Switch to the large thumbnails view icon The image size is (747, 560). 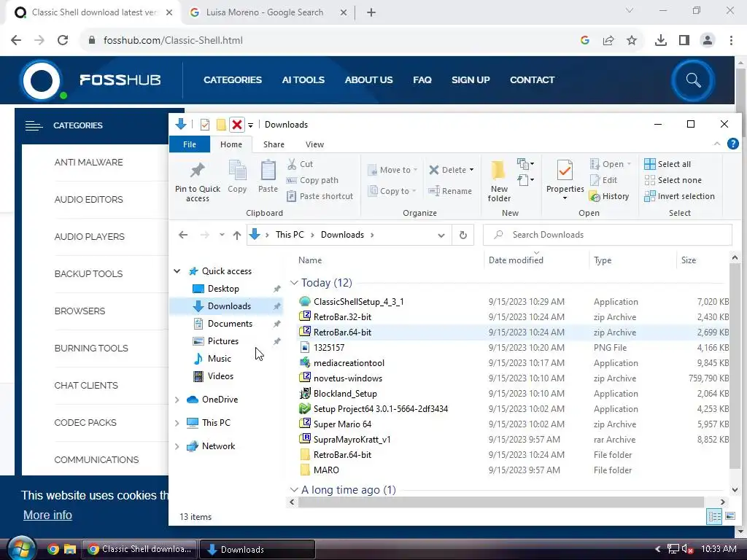coord(729,516)
